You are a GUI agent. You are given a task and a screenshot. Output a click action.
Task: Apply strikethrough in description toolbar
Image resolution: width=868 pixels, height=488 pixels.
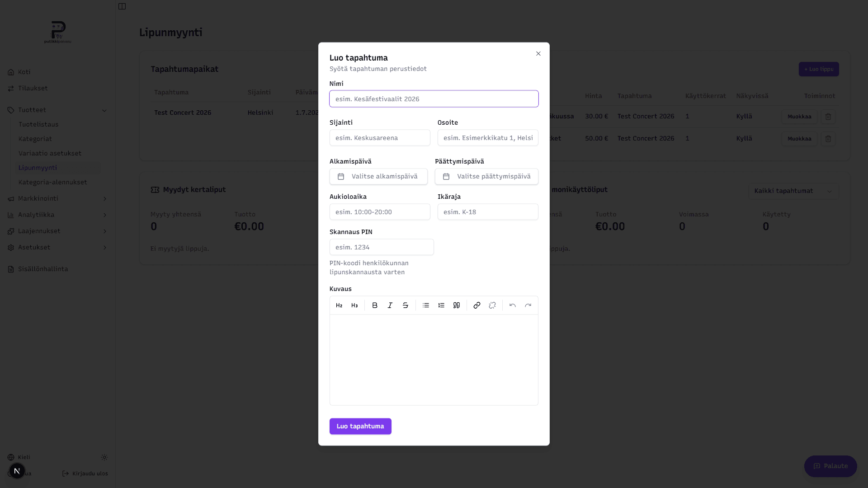406,305
